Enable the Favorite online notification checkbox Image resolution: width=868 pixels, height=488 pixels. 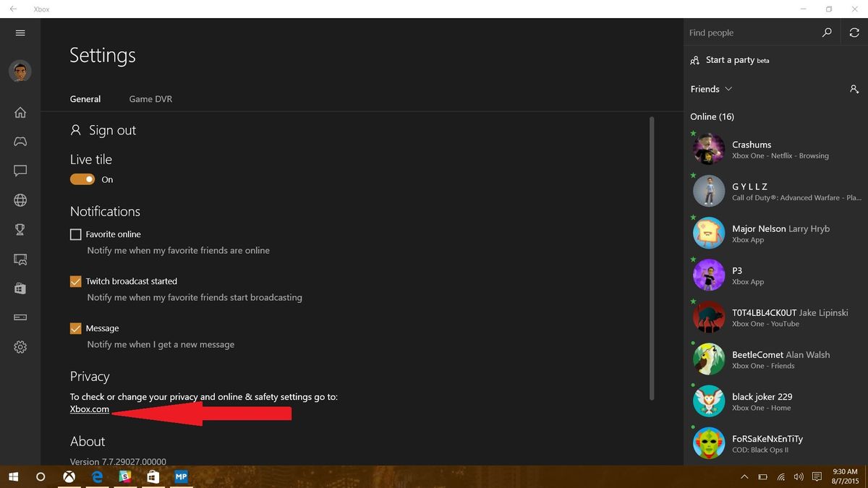tap(75, 234)
